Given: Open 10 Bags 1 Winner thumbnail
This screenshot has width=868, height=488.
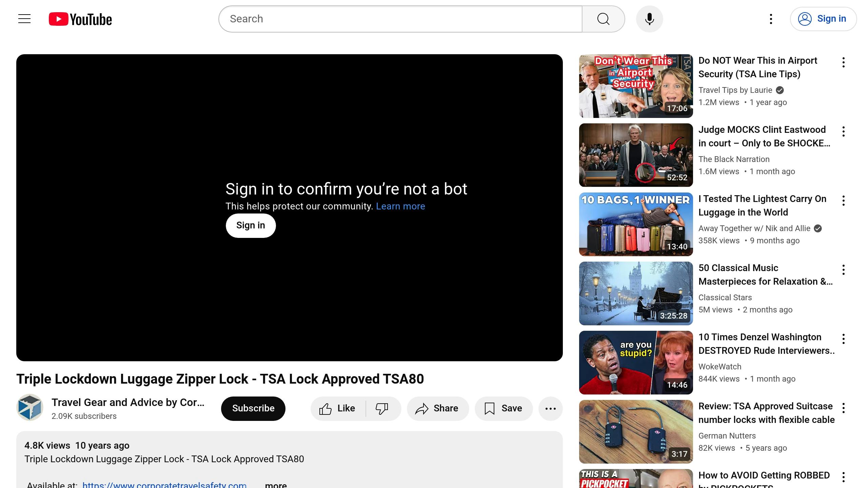Looking at the screenshot, I should [636, 224].
